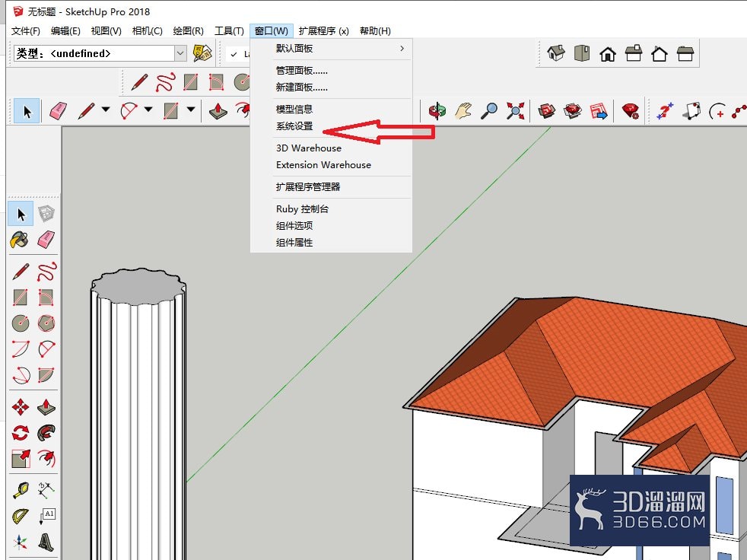
Task: Activate the Zoom magnifier tool
Action: [489, 110]
